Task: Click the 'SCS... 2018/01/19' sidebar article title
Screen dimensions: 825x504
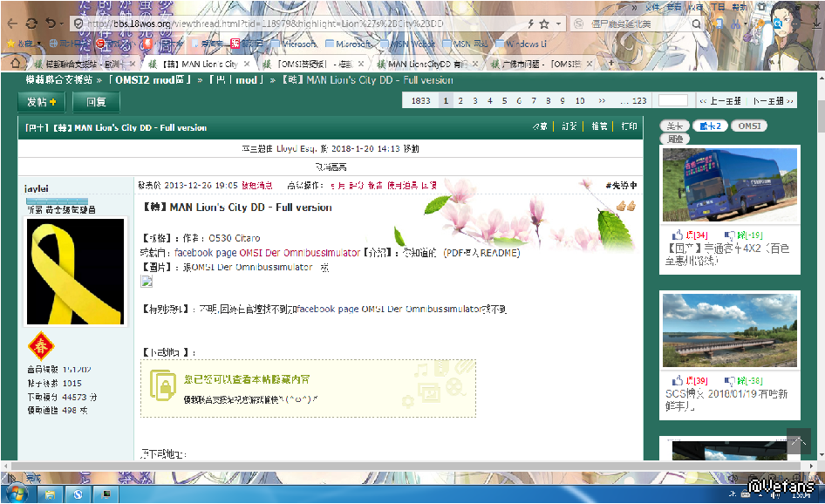Action: pyautogui.click(x=726, y=400)
